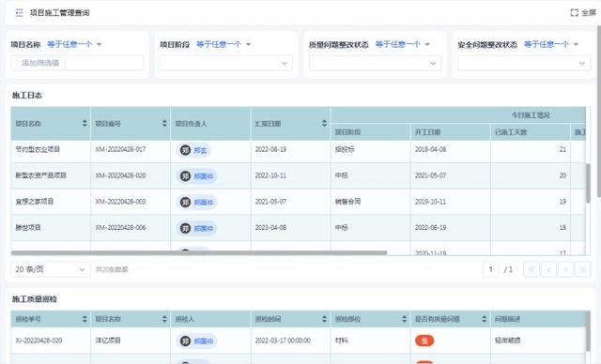Go to previous page of 施工日志

[x=548, y=269]
